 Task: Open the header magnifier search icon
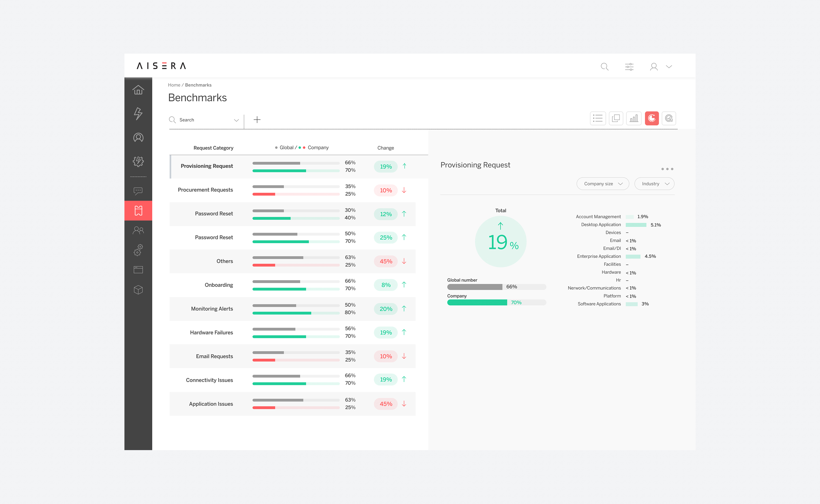click(604, 67)
